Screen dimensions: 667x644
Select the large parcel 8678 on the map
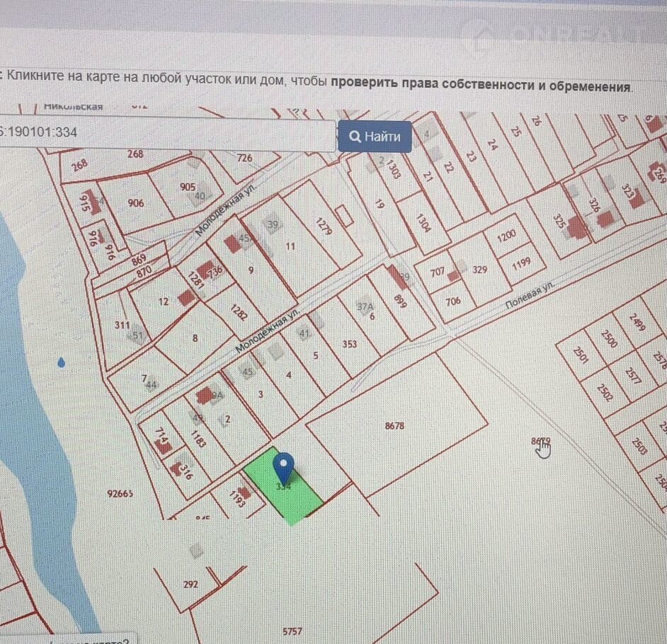pyautogui.click(x=394, y=427)
